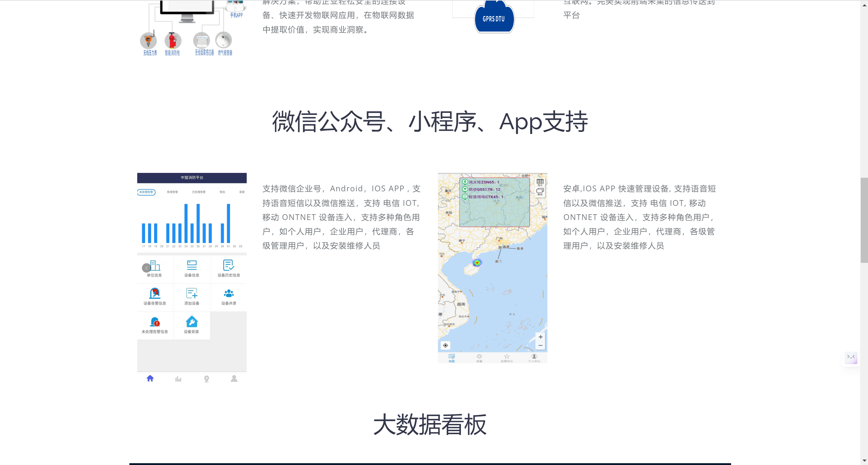The height and width of the screenshot is (465, 868).
Task: Tap the home icon in phone bottom bar
Action: [x=150, y=378]
